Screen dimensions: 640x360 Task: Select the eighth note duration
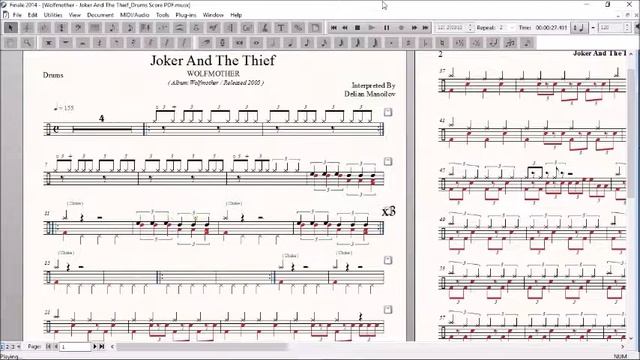pyautogui.click(x=307, y=42)
